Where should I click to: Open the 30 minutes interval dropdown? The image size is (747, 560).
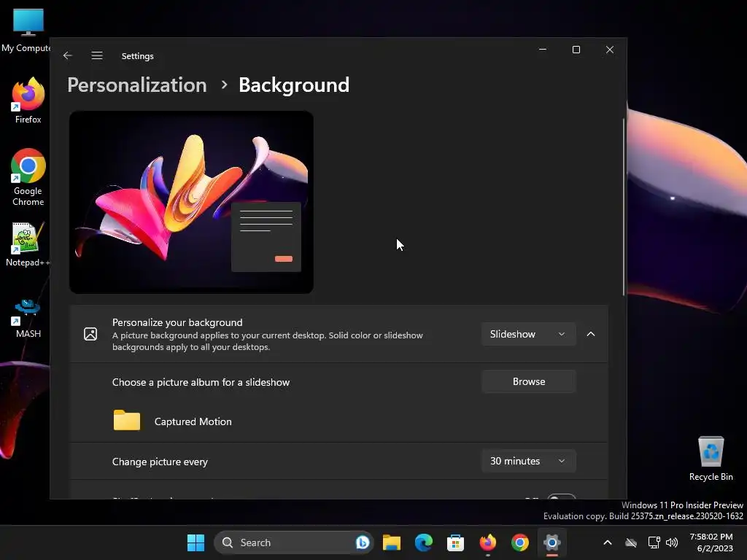(528, 461)
